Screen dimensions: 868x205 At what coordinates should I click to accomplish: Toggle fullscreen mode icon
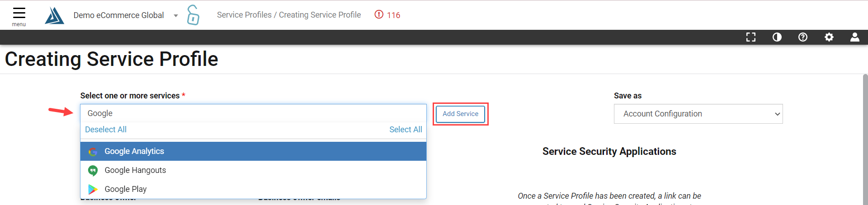pos(751,37)
